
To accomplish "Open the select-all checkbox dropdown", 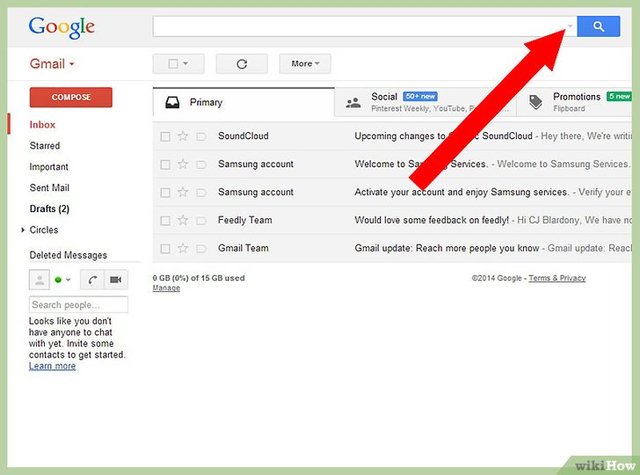I will point(186,64).
